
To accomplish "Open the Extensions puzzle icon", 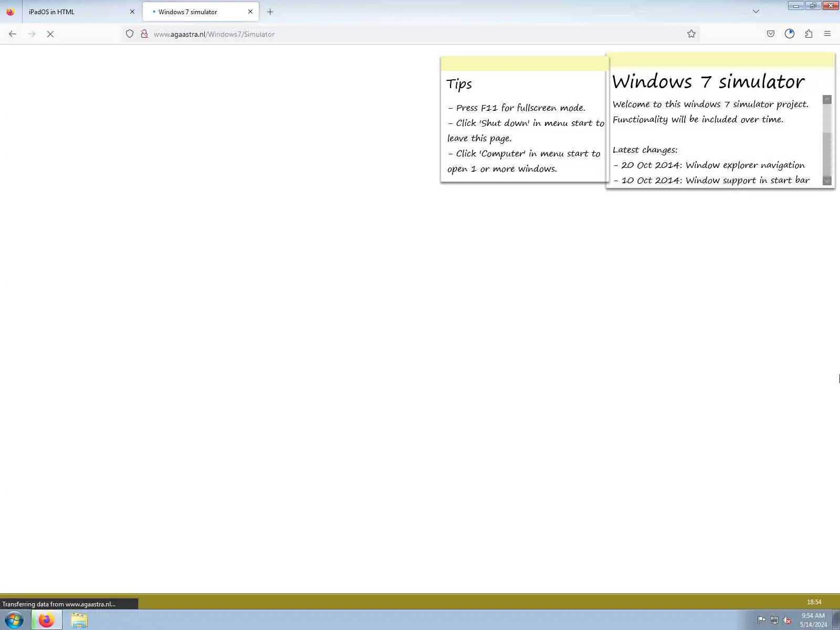I will point(808,34).
